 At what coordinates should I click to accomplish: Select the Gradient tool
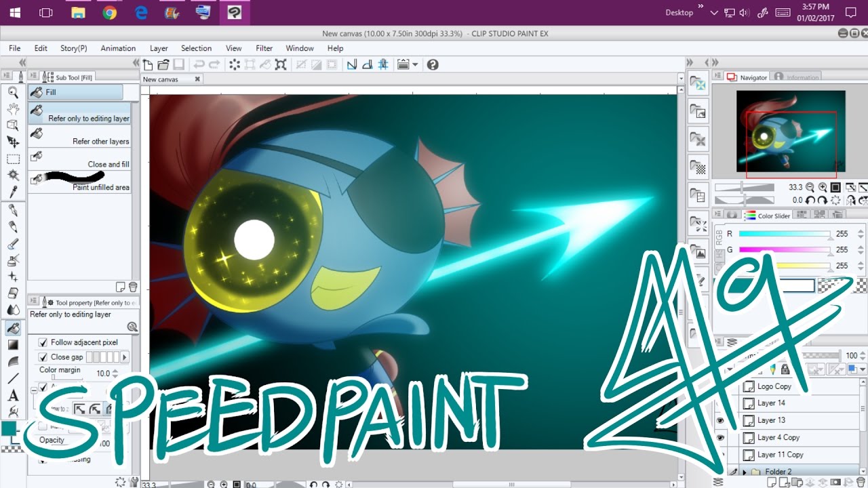click(13, 345)
